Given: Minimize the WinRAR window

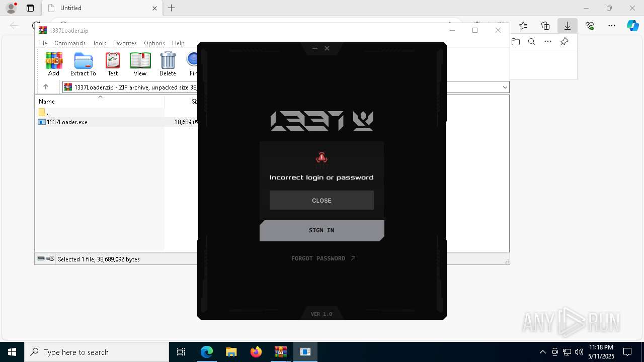Looking at the screenshot, I should pyautogui.click(x=452, y=30).
